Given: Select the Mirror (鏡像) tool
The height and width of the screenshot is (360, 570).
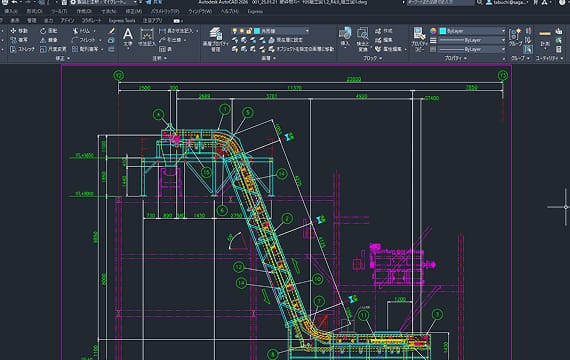Looking at the screenshot, I should click(x=49, y=40).
